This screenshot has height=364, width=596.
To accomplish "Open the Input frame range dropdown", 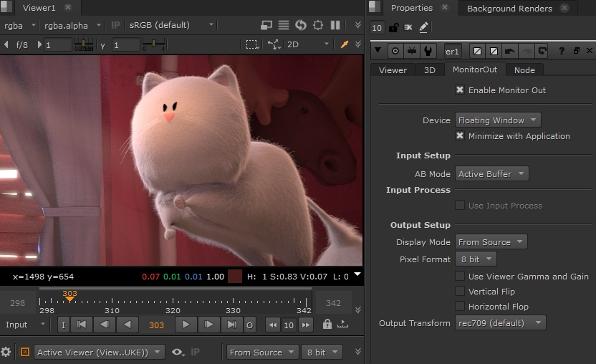I will click(x=25, y=325).
